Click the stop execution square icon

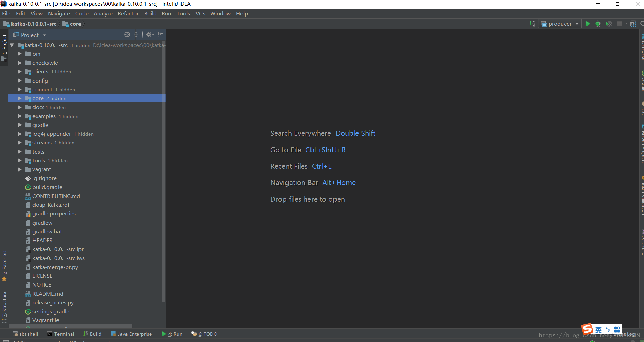(620, 24)
